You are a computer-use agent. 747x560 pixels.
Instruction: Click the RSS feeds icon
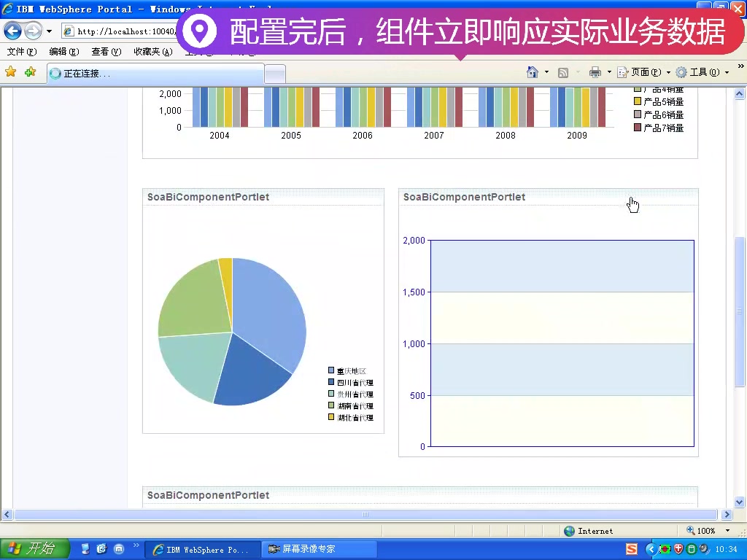coord(564,71)
